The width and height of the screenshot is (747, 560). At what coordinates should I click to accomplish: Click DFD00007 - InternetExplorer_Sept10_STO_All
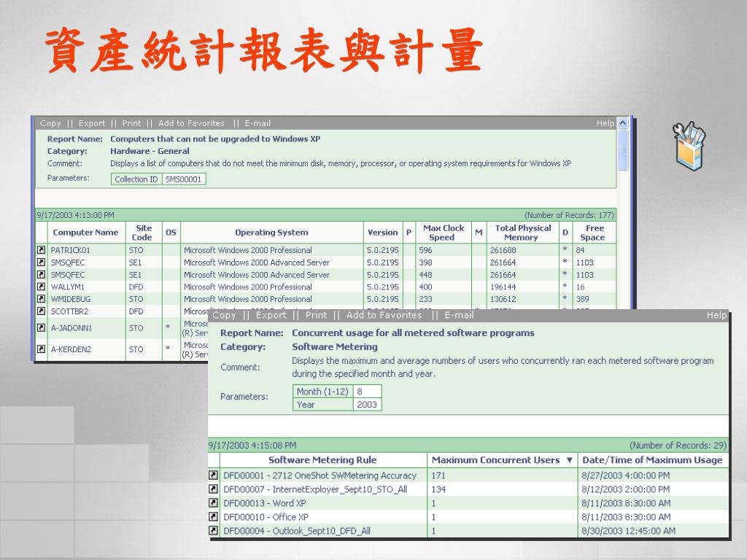(315, 489)
